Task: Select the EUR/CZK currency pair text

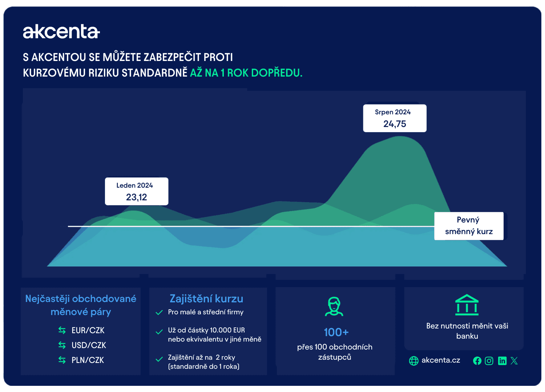Action: click(x=88, y=330)
